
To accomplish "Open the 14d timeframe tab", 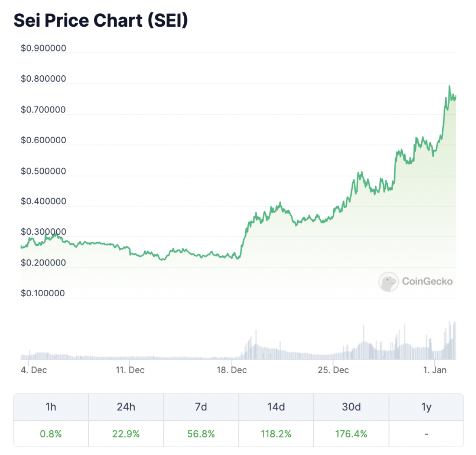I will coord(276,407).
